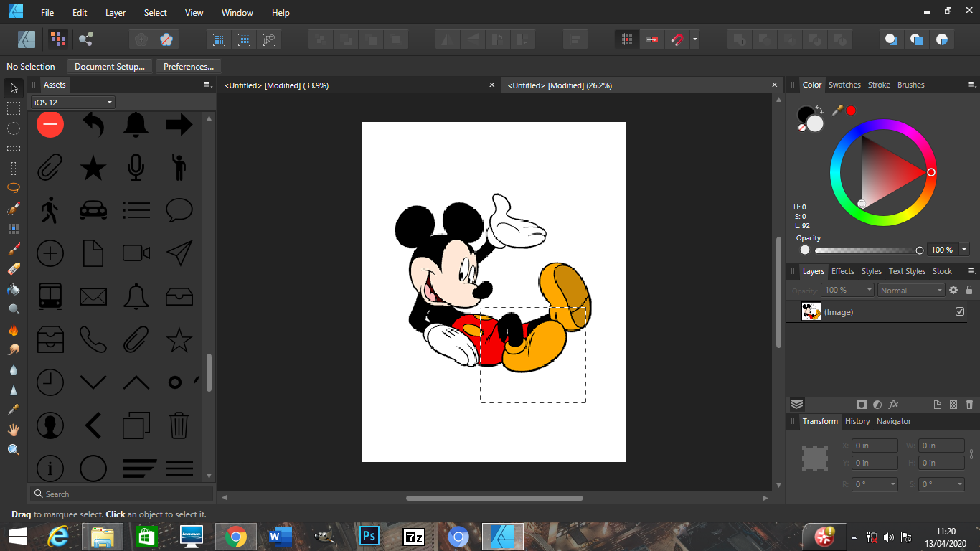Select the Burn Brush flame tool
Screen dimensions: 980x551
(x=14, y=330)
